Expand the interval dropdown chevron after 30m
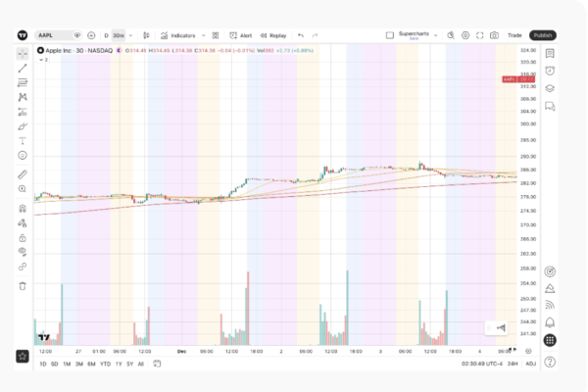This screenshot has width=588, height=392. click(x=131, y=35)
